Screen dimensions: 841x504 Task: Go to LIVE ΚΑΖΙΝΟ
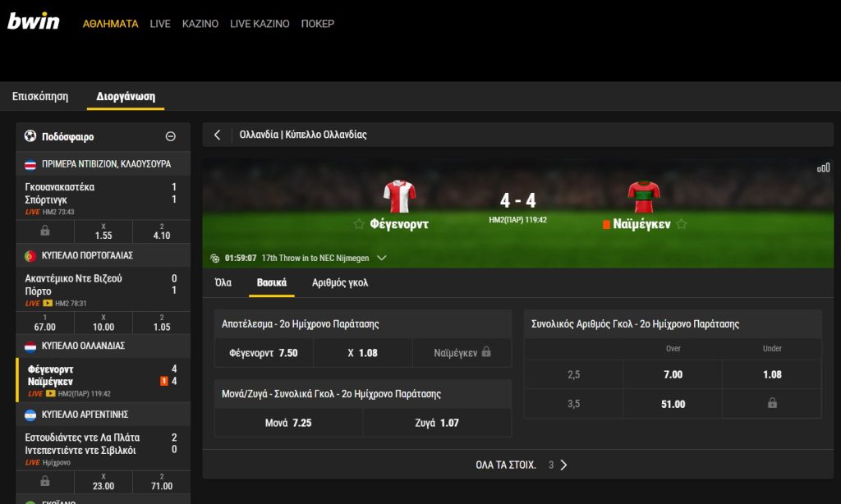click(x=260, y=24)
